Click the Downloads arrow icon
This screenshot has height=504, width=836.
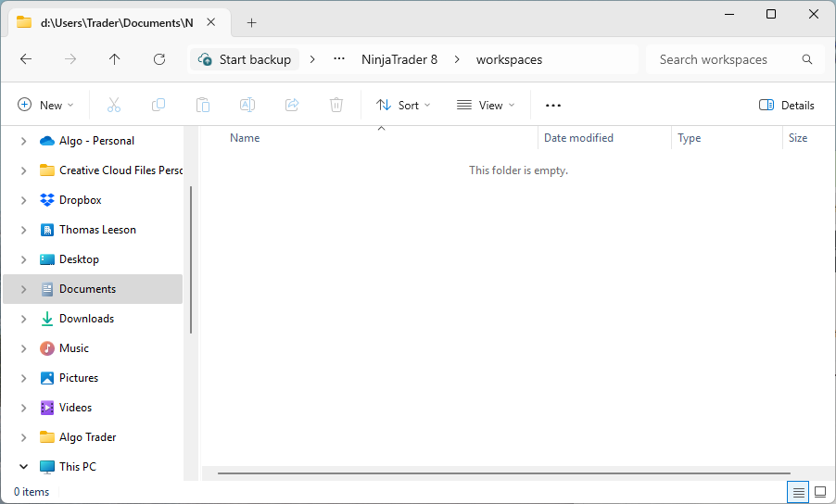click(47, 319)
